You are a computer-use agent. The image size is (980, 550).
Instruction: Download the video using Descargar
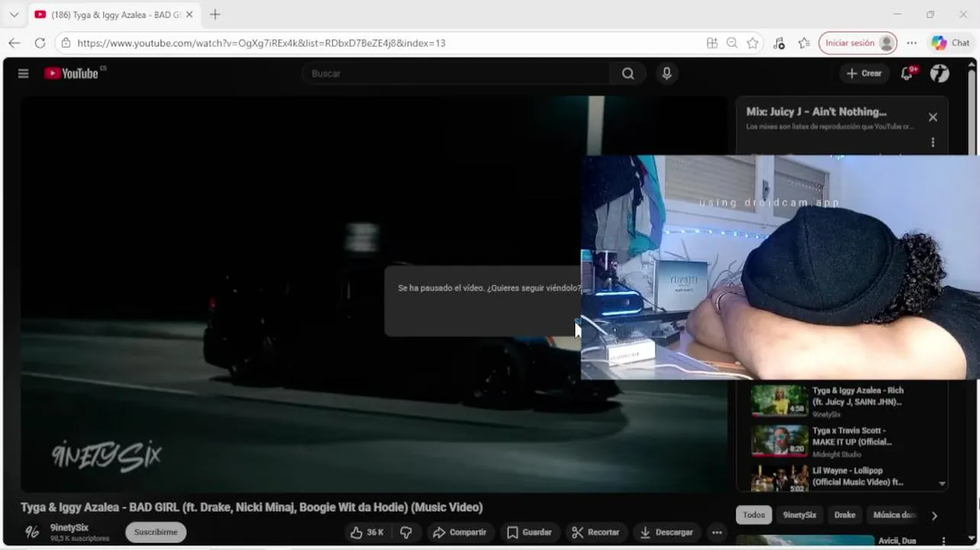click(x=666, y=532)
